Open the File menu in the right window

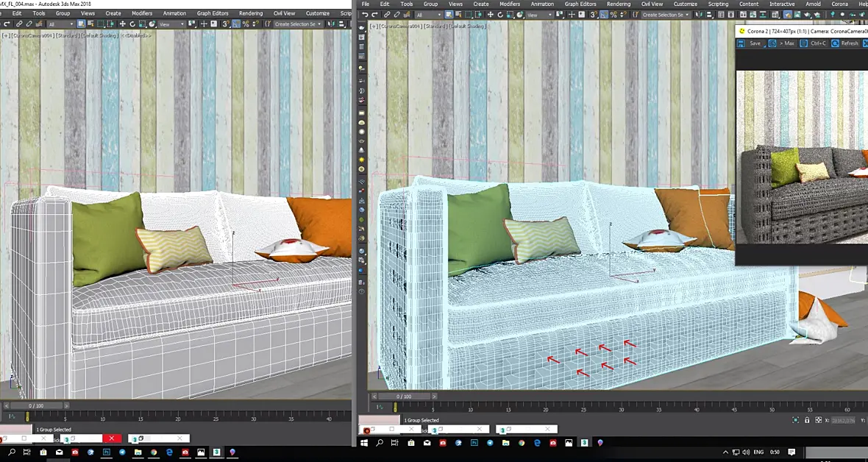point(366,4)
